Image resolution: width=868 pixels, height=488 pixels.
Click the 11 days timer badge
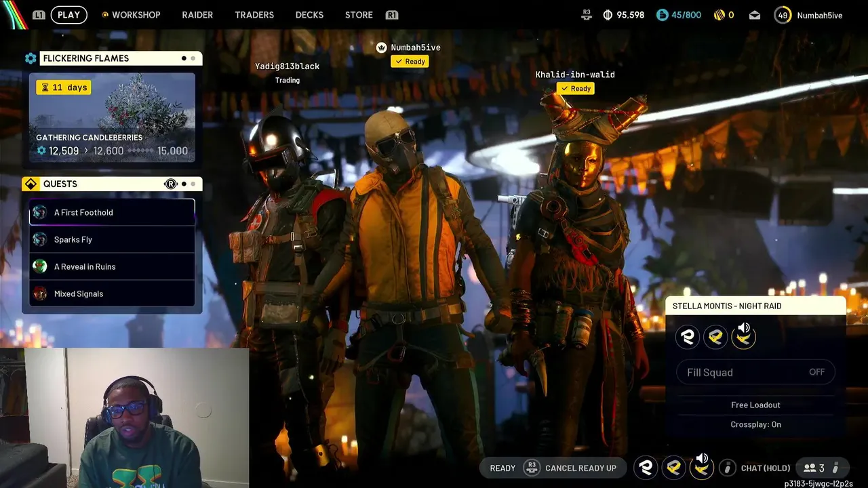(64, 87)
